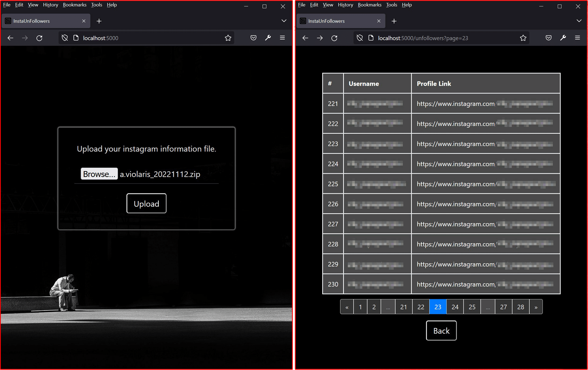This screenshot has height=370, width=588.
Task: Click the Browse... file button
Action: 99,174
